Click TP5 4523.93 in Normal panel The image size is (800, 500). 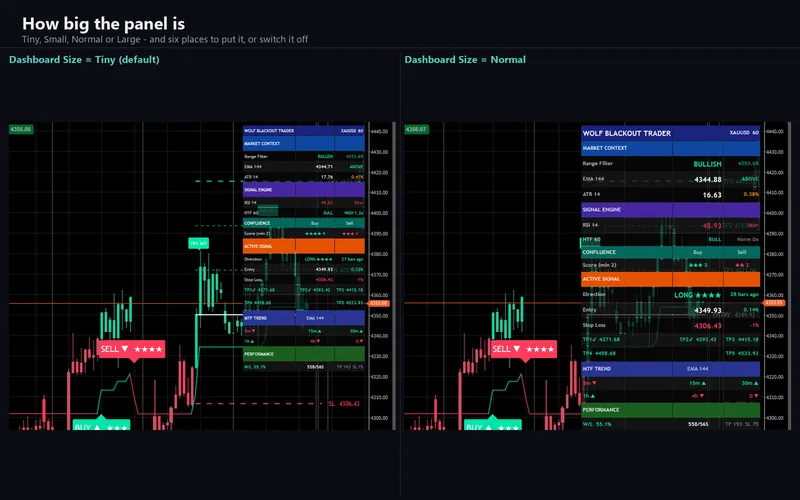click(741, 353)
